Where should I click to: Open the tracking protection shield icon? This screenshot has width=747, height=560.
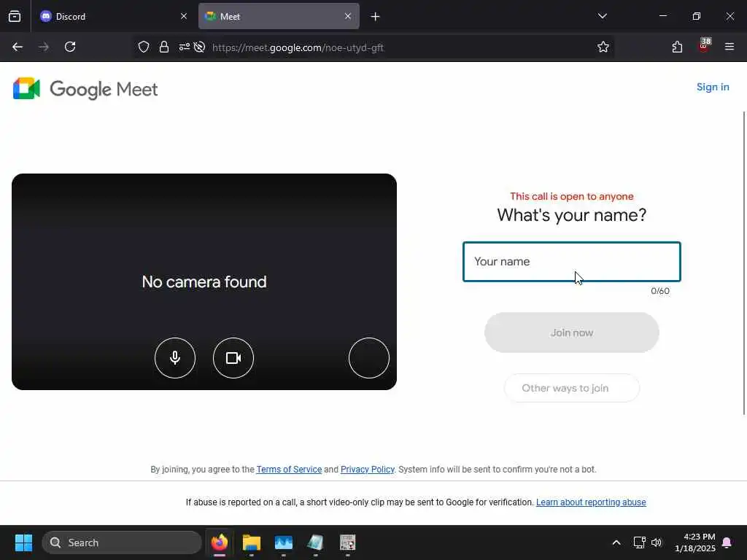[x=144, y=47]
